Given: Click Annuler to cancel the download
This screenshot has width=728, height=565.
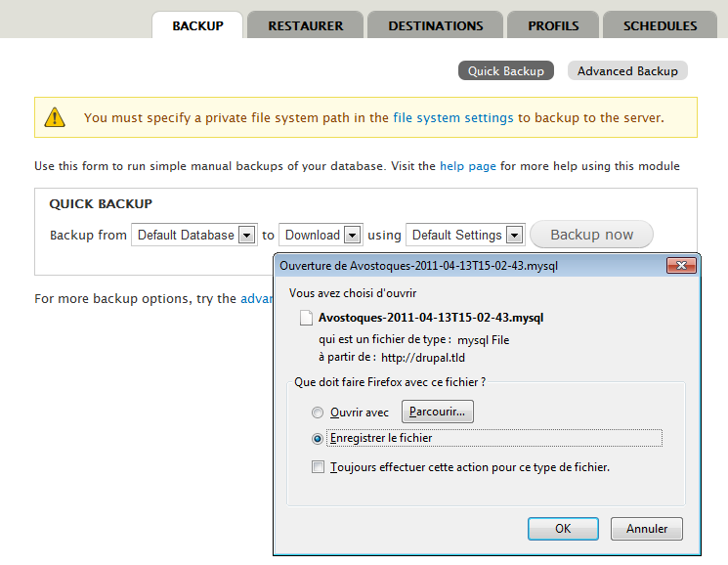Looking at the screenshot, I should (647, 529).
